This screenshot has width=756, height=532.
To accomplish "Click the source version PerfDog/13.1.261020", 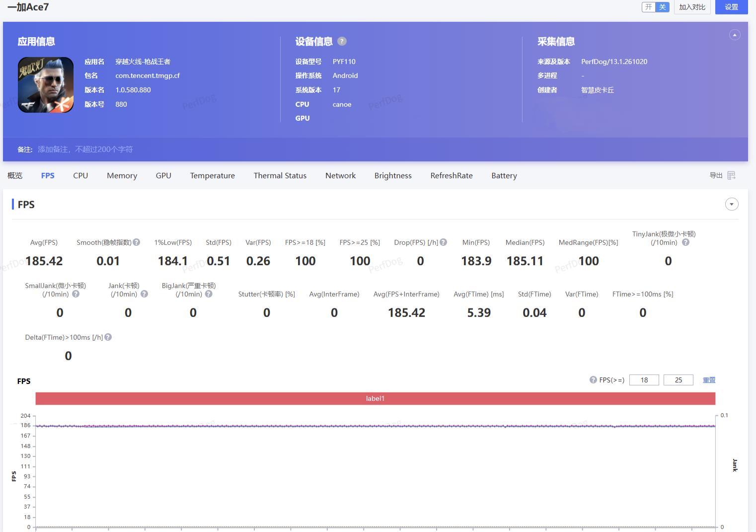I will click(x=614, y=62).
